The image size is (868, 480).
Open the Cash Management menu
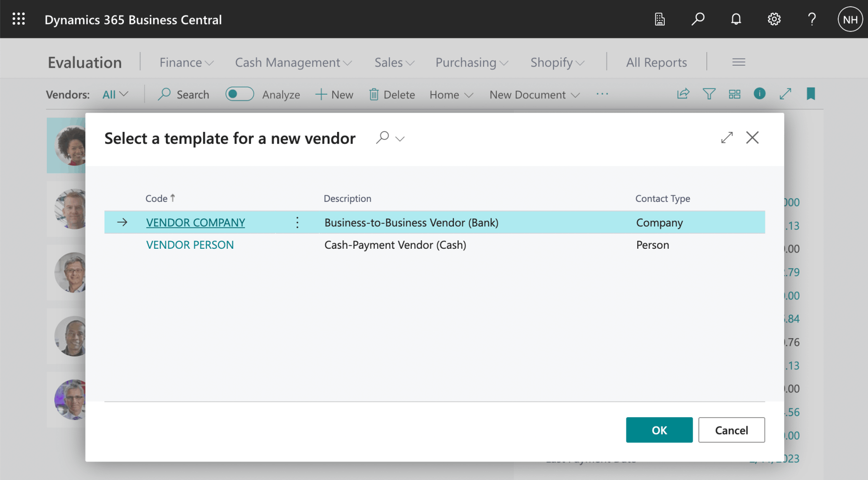tap(293, 62)
